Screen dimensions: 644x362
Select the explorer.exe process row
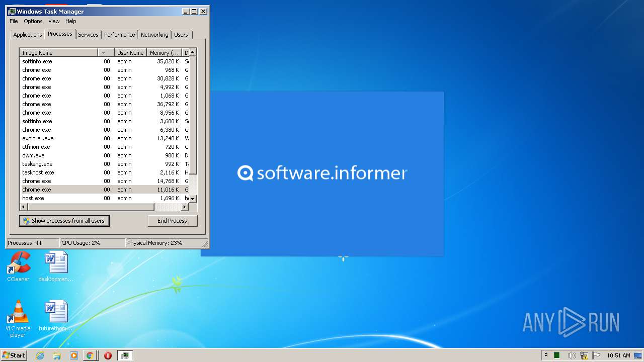[x=104, y=138]
